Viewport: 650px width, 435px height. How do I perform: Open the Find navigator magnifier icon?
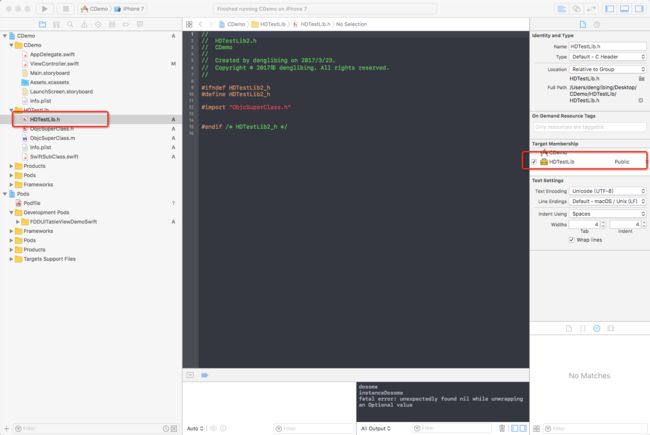point(70,24)
